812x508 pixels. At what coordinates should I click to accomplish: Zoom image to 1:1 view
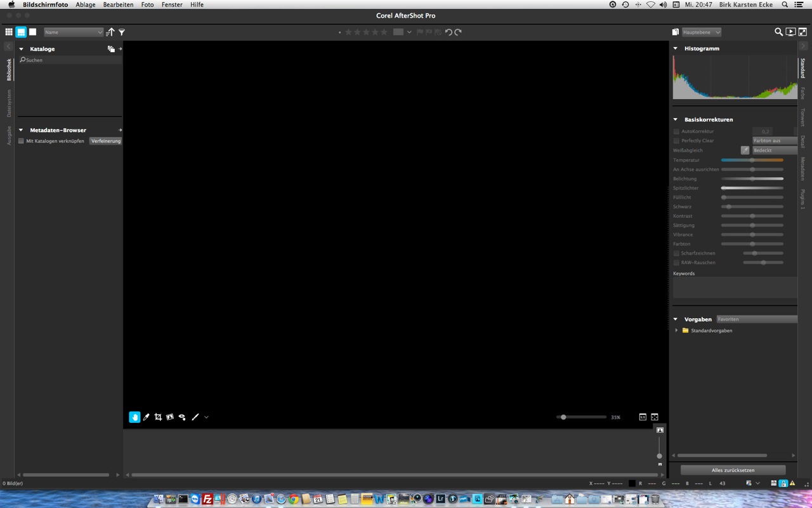643,417
